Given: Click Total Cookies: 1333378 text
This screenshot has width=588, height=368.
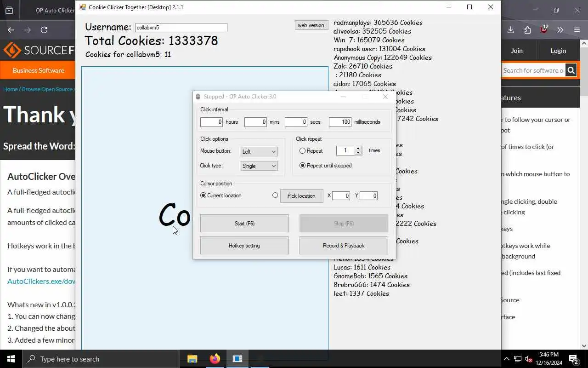Looking at the screenshot, I should 152,40.
